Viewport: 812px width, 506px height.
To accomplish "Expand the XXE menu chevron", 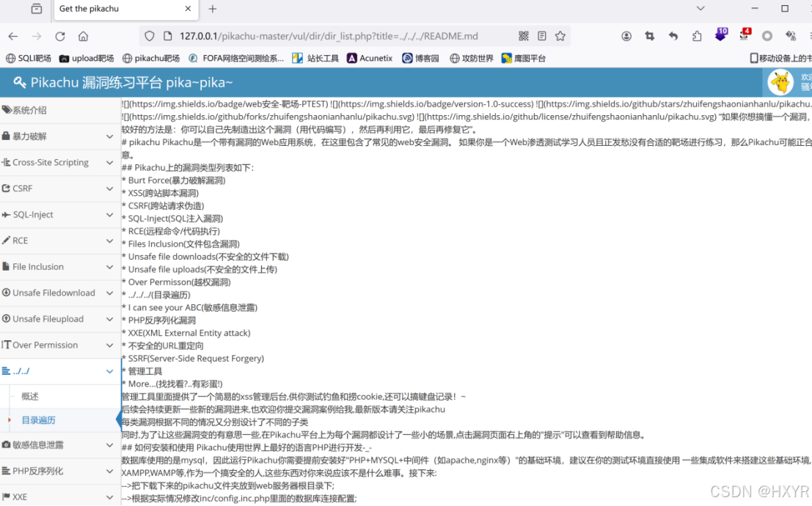I will click(x=109, y=497).
